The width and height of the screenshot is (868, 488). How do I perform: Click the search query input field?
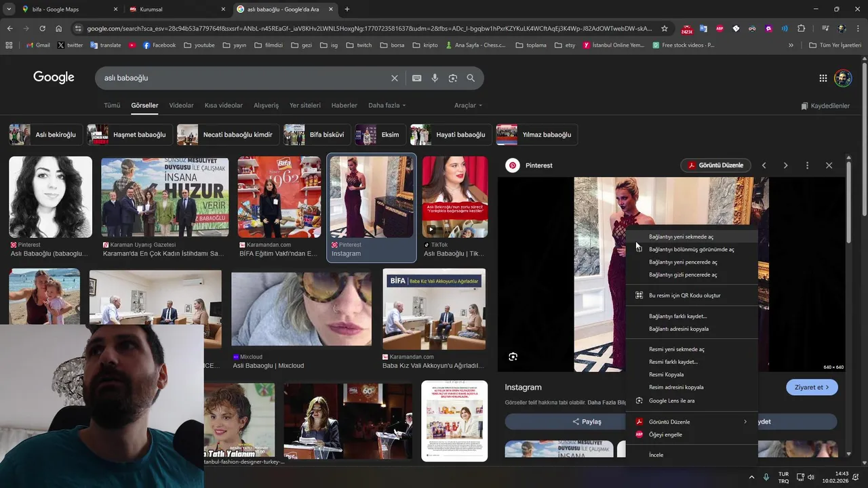click(244, 78)
